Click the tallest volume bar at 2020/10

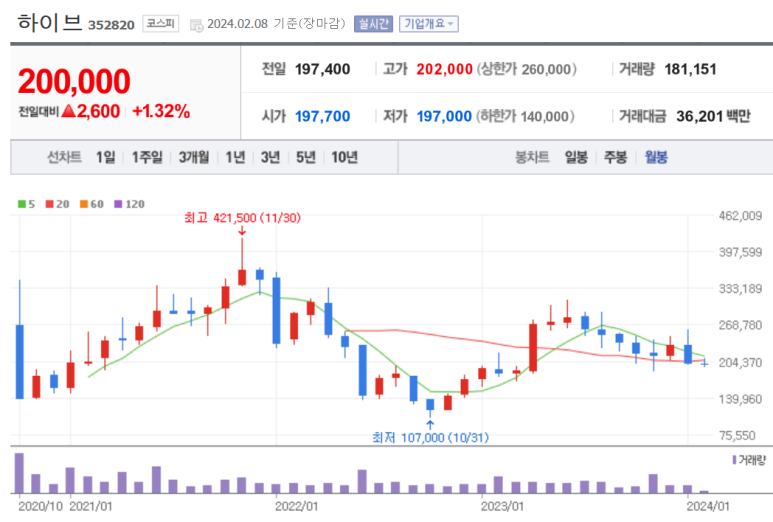pyautogui.click(x=19, y=473)
